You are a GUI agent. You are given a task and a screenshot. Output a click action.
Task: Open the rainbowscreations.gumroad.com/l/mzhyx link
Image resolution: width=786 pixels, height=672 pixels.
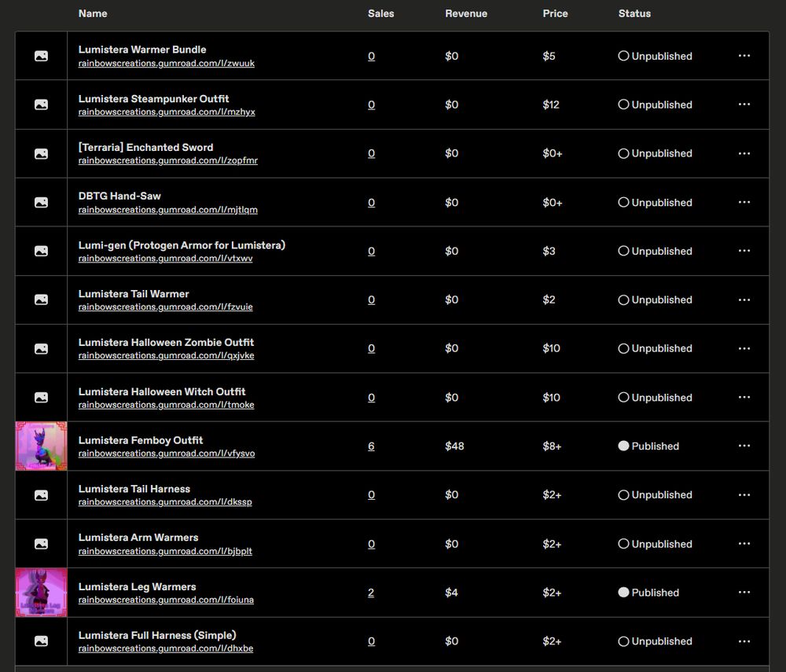[x=167, y=112]
